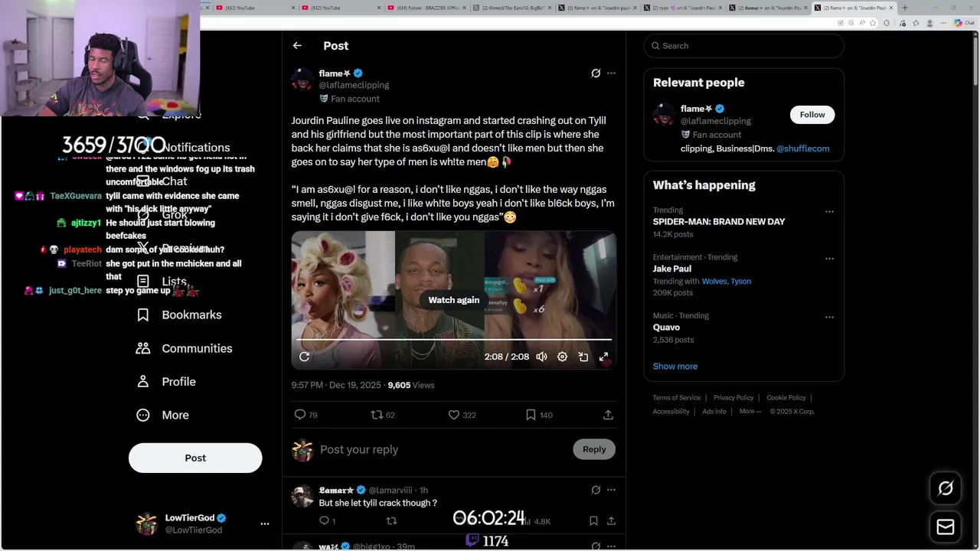The image size is (980, 551).
Task: Open three-dot menu on Lamar's reply
Action: coord(611,490)
